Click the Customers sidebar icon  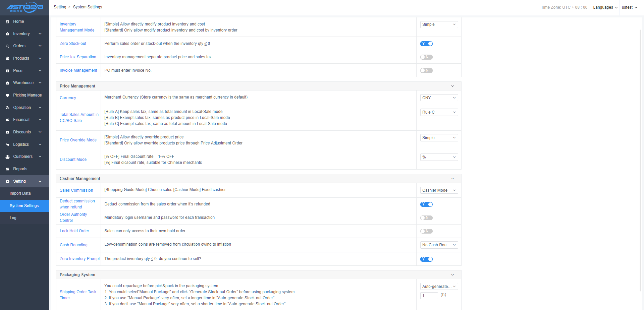7,157
